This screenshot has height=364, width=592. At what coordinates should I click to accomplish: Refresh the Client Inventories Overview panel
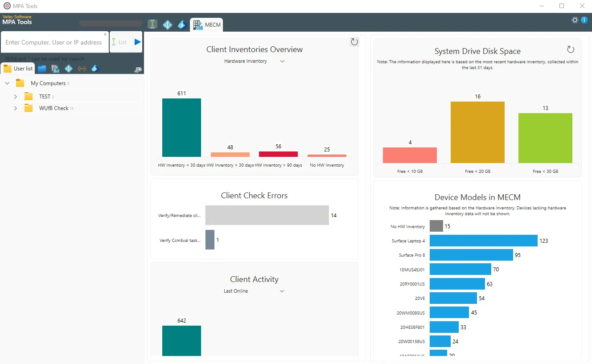point(354,41)
